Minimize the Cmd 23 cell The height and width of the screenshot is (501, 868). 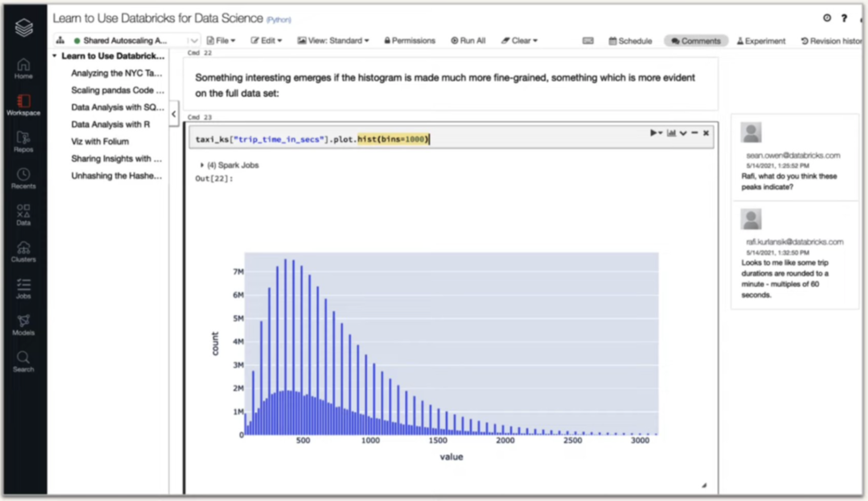(694, 133)
